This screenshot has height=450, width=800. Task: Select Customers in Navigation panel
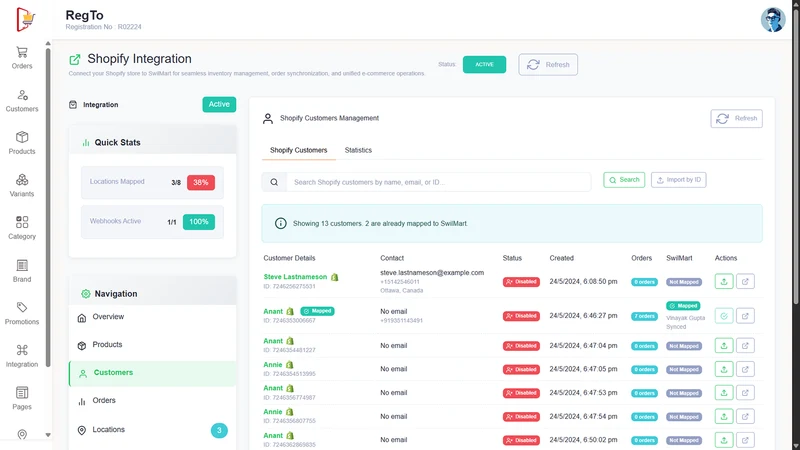pyautogui.click(x=152, y=373)
